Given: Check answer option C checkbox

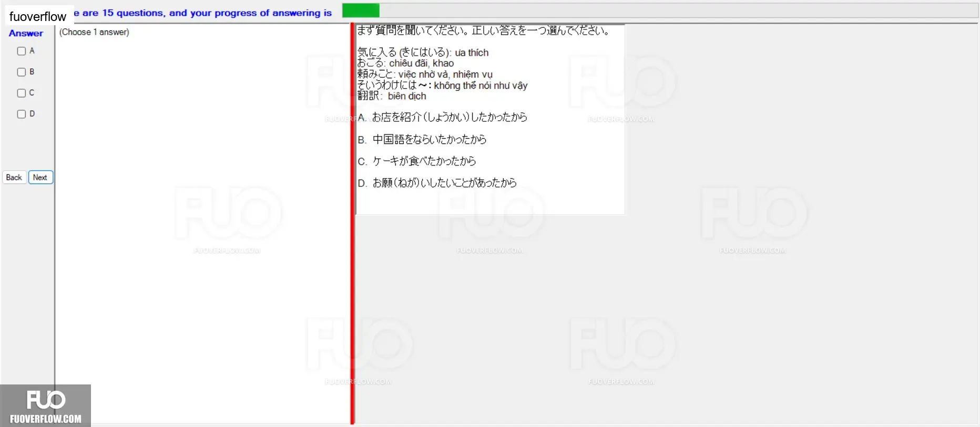Looking at the screenshot, I should coord(22,93).
